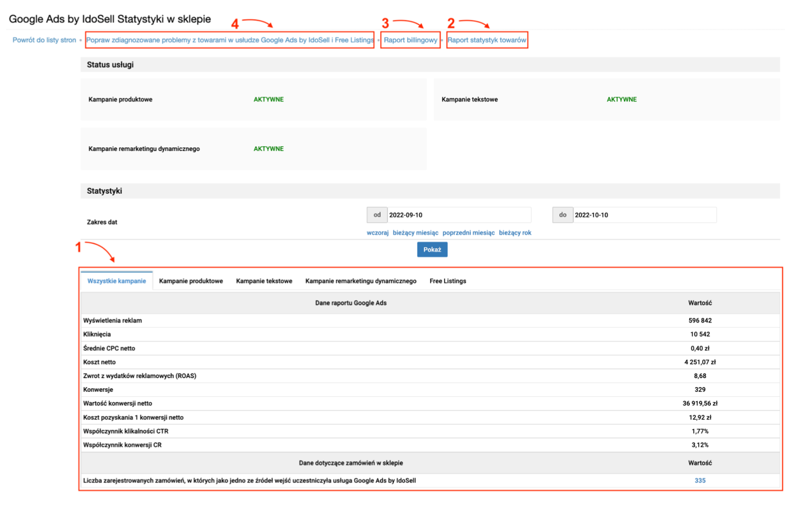Click the 'Dane raportu Google Ads' header
812x514 pixels.
pyautogui.click(x=351, y=303)
